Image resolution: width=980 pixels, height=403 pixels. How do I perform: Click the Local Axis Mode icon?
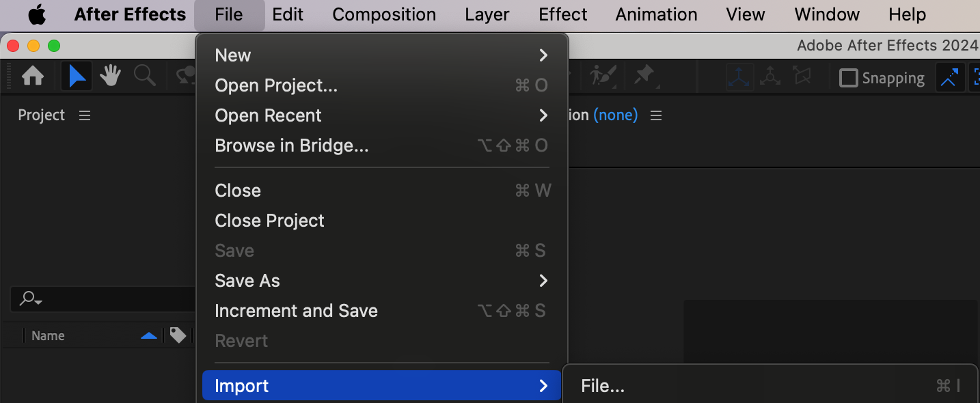click(739, 77)
